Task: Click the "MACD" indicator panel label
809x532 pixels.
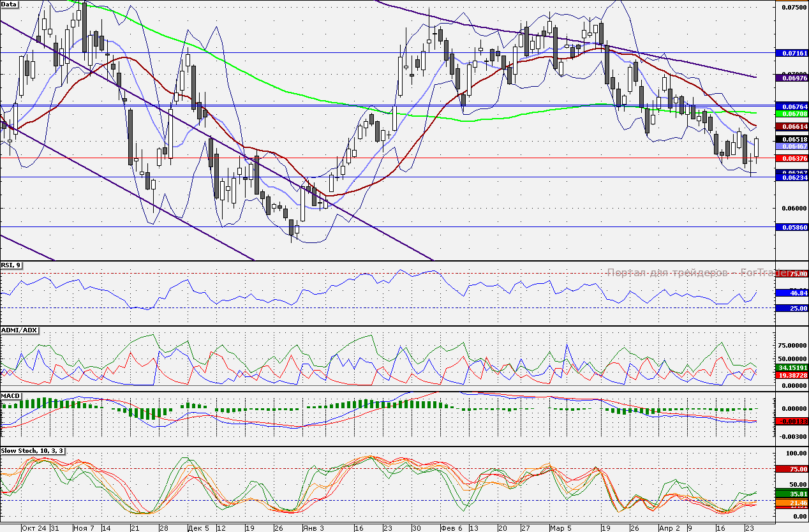Action: pyautogui.click(x=11, y=396)
